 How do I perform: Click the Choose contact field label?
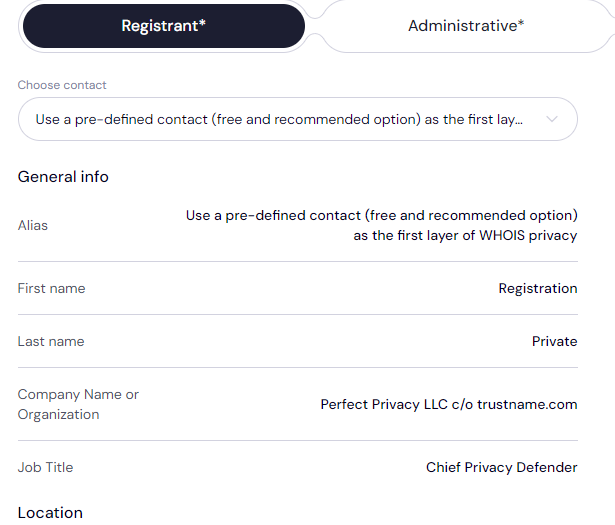click(62, 85)
